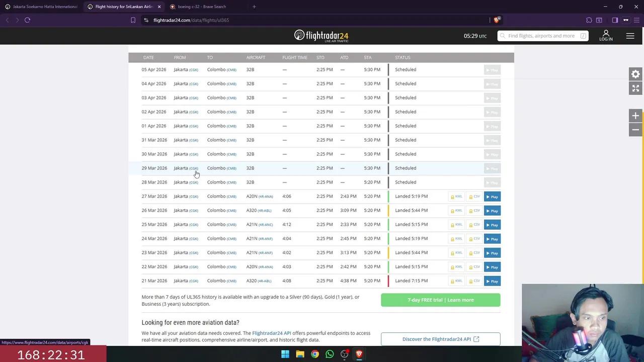This screenshot has width=644, height=362.
Task: Download locked CSV for 21 Mar 2026
Action: point(474,281)
